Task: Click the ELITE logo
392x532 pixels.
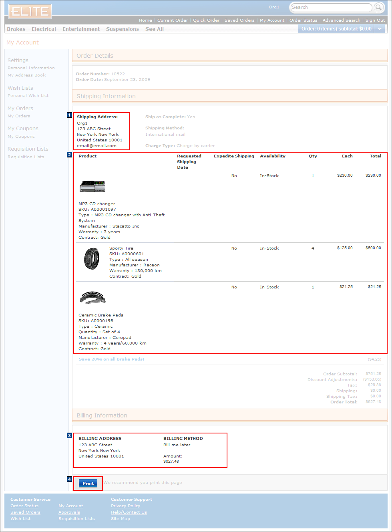Action: (x=29, y=12)
